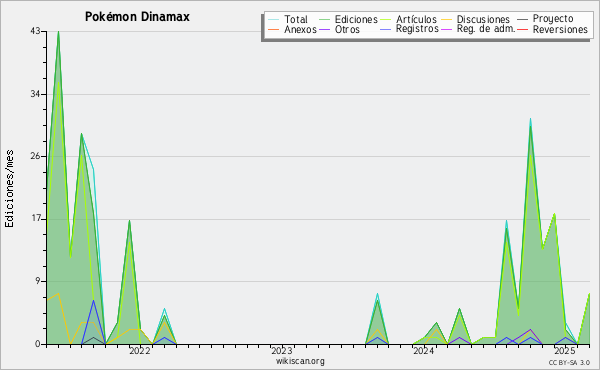Click the orange Anexos line swatch in legend
600x370 pixels.
(273, 29)
